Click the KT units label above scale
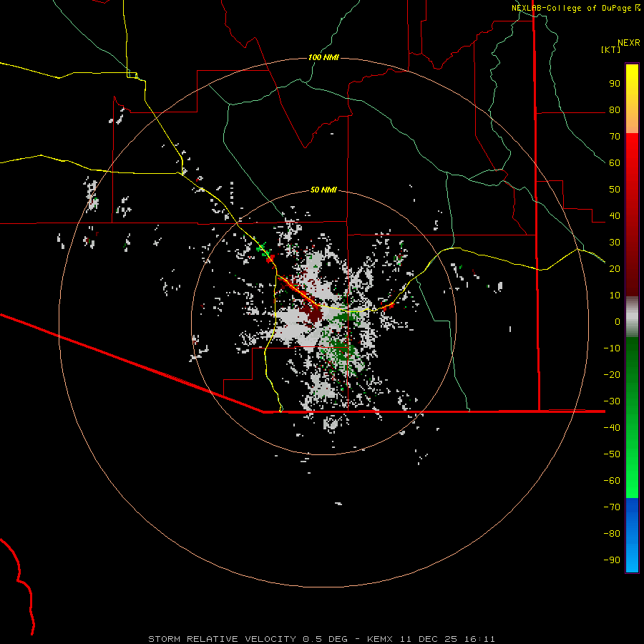This screenshot has height=644, width=644. tap(611, 49)
